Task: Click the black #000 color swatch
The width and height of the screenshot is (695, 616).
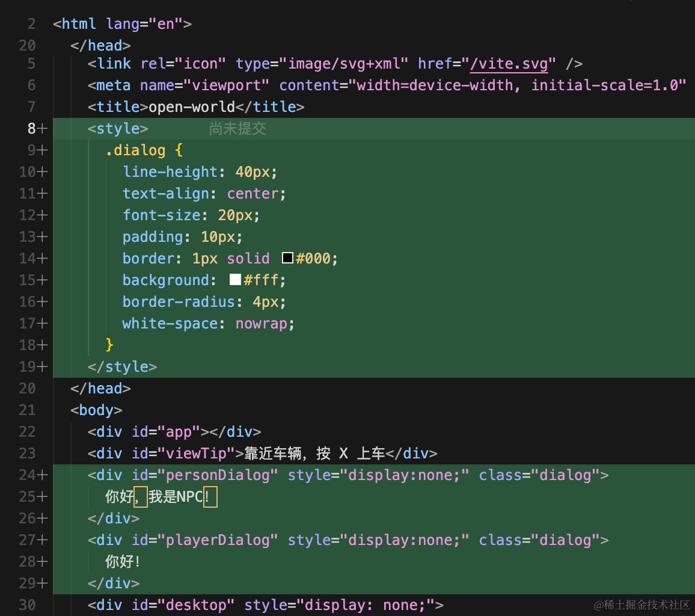Action: click(x=287, y=257)
